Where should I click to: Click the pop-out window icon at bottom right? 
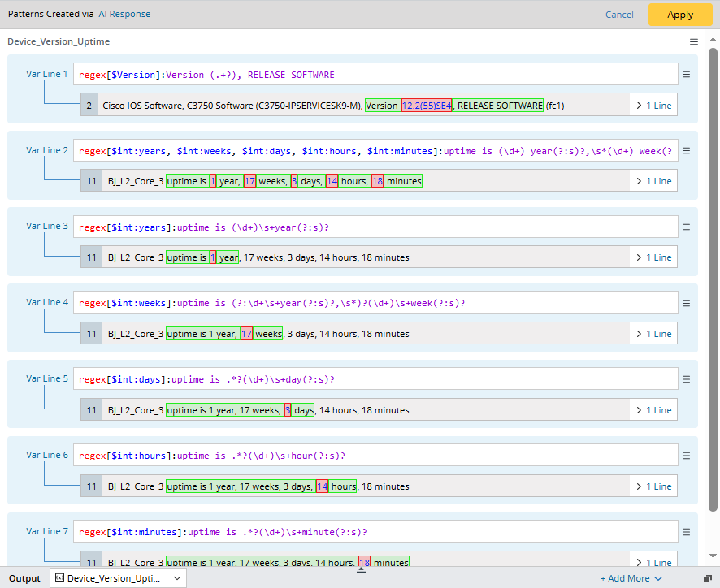pos(708,578)
